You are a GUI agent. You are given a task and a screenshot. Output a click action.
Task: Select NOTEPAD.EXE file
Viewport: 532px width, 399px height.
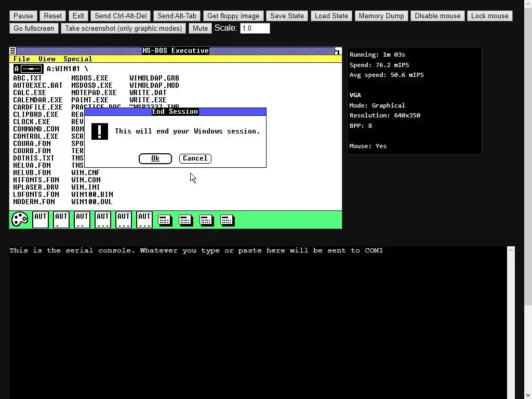94,92
